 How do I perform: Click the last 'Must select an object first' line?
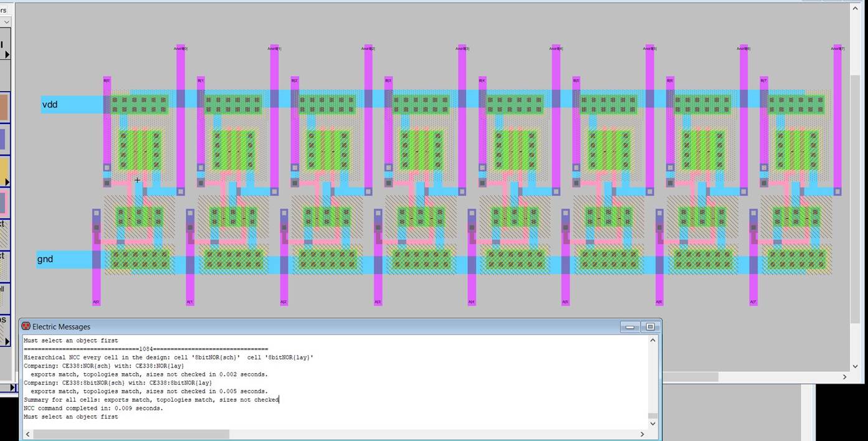click(x=70, y=417)
